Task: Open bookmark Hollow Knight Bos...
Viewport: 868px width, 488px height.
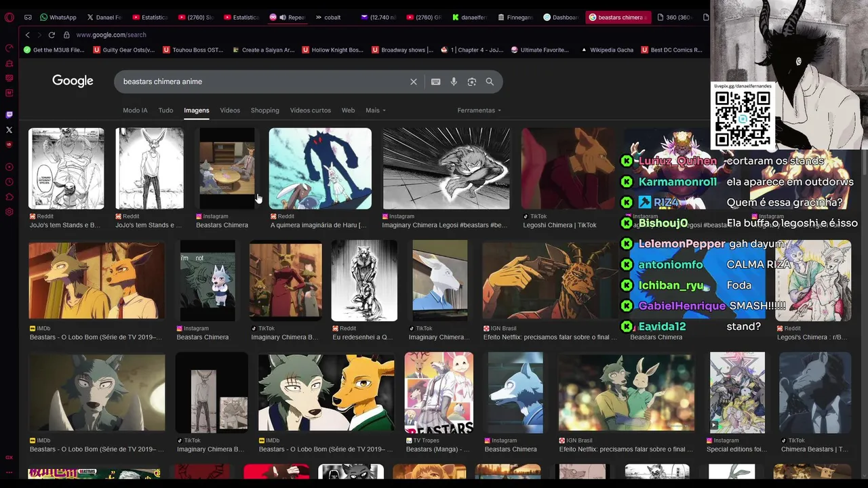Action: pos(332,49)
